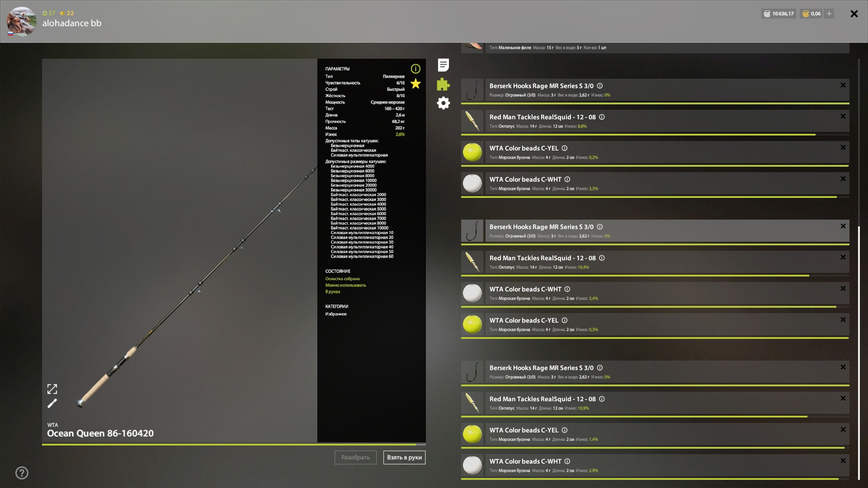Show info for C-WHT bead with 3,4% wear
Image resolution: width=868 pixels, height=488 pixels.
click(x=567, y=289)
